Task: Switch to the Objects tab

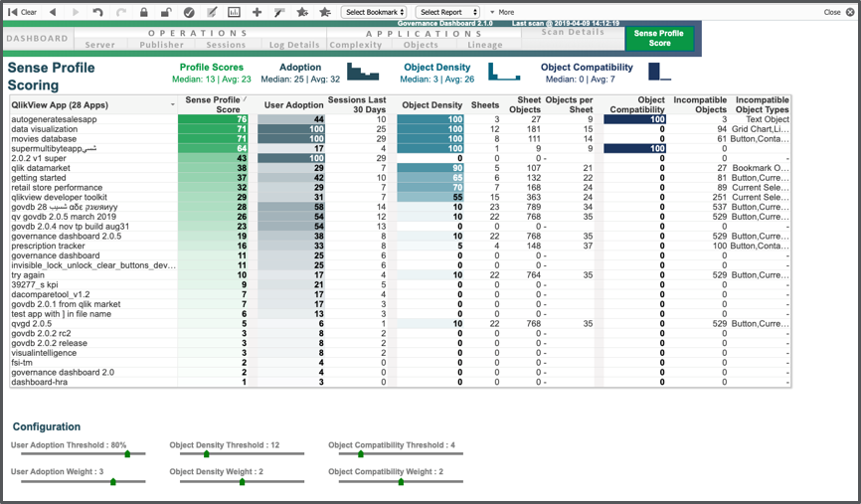Action: 421,45
